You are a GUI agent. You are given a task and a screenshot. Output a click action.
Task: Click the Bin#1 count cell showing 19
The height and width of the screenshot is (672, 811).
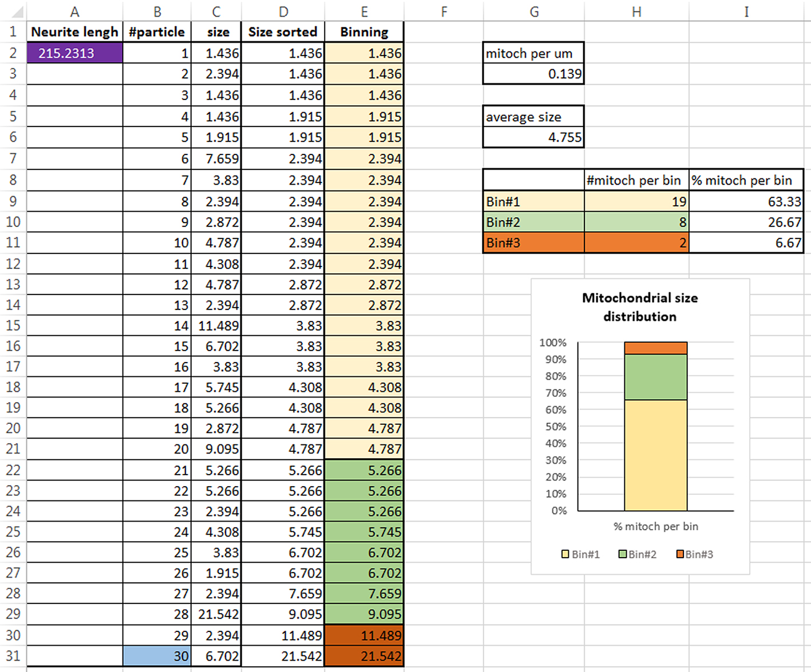pos(636,201)
